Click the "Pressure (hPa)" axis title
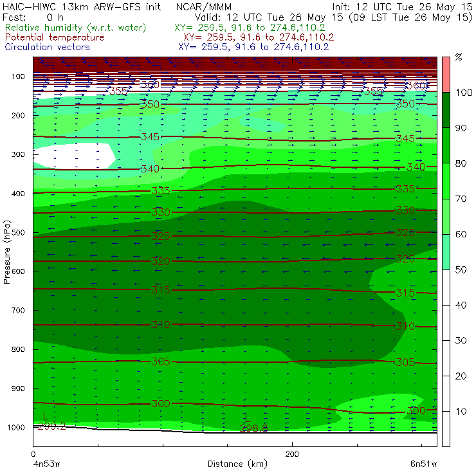476x476 pixels. (7, 252)
